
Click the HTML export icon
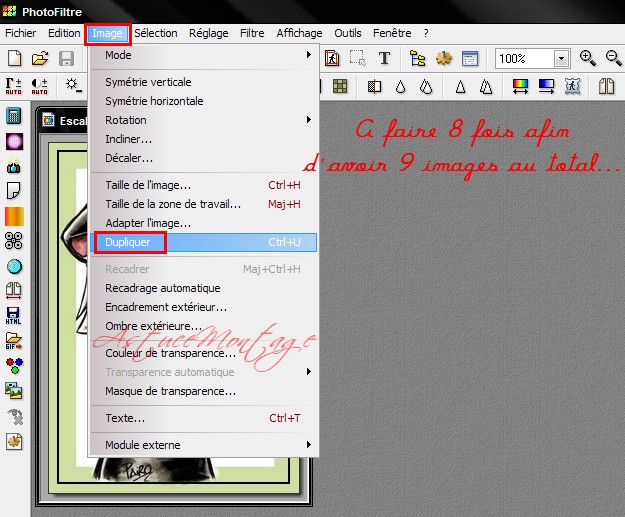pos(14,315)
